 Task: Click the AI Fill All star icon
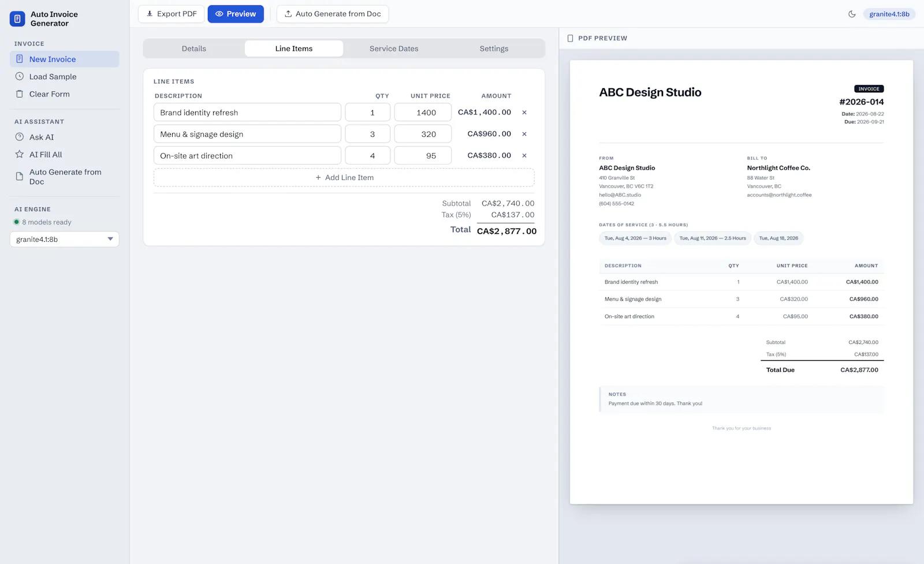[x=20, y=154]
